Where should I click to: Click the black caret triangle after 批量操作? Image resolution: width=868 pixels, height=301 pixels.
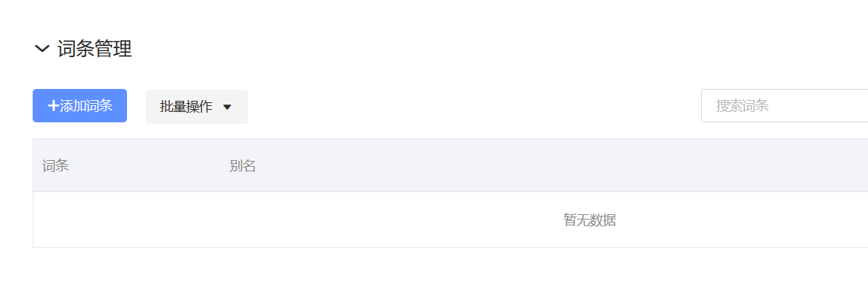coord(227,107)
